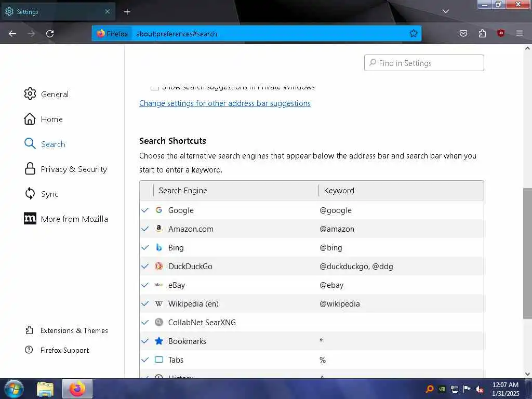
Task: Click the Firefox taskbar button
Action: coord(77,389)
